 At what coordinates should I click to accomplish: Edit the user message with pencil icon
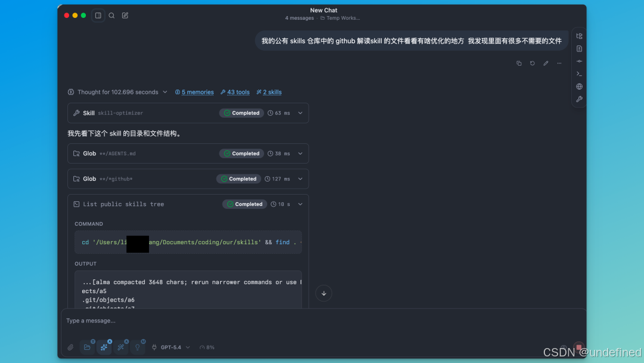546,63
